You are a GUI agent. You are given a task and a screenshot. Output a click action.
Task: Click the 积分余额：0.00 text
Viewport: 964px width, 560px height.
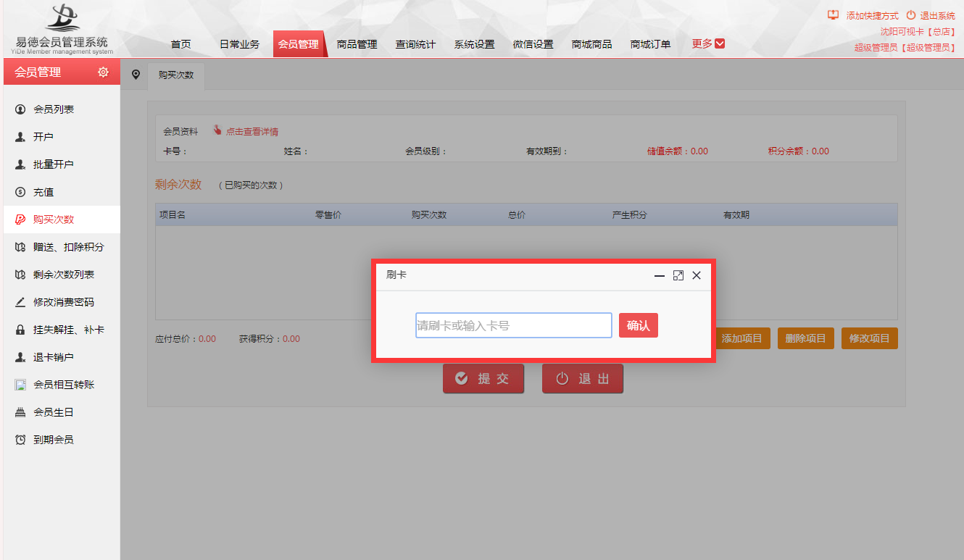point(799,151)
